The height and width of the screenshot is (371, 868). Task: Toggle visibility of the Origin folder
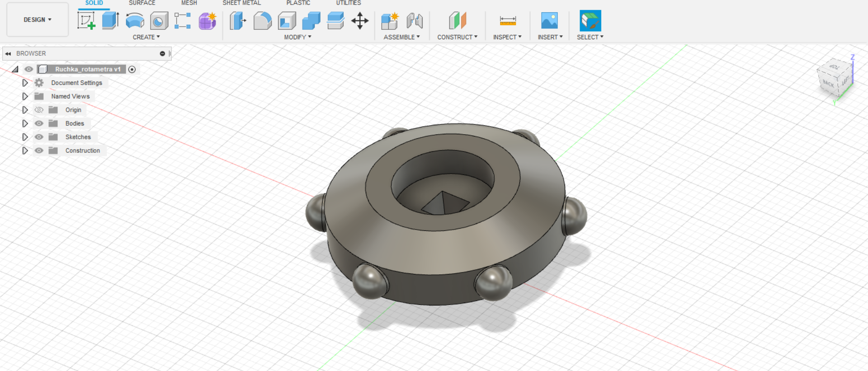[x=39, y=110]
